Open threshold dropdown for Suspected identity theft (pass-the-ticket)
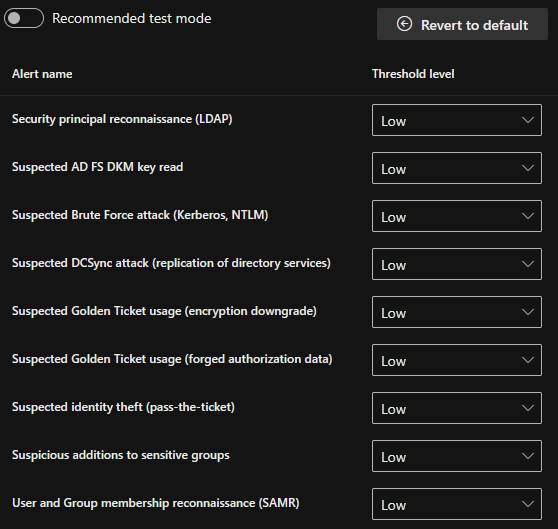Screen dimensions: 558x529 coord(457,408)
